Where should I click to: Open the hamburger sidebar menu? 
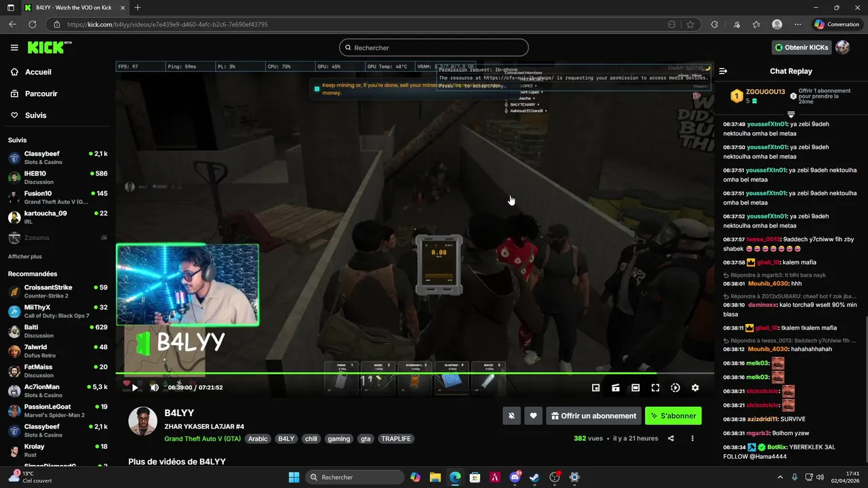point(14,47)
